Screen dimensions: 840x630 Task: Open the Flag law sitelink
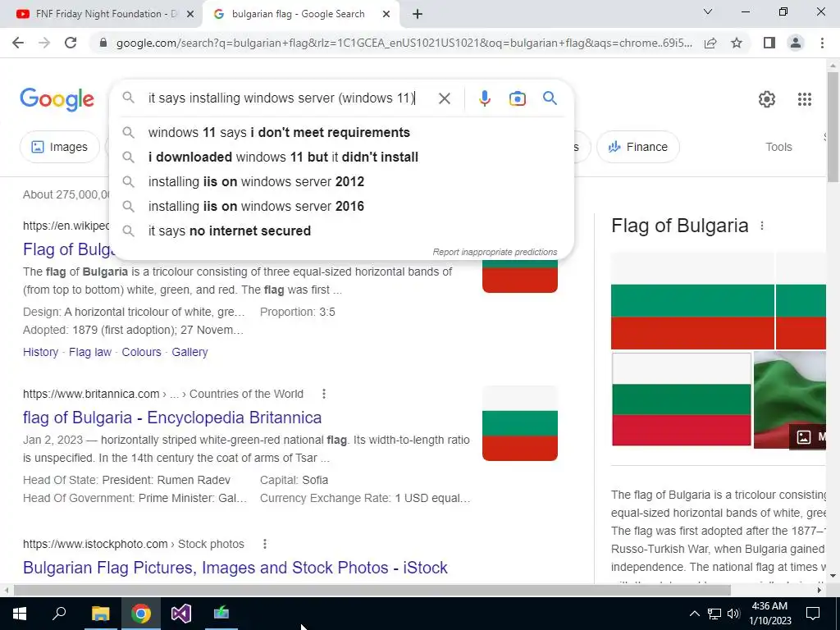tap(90, 352)
